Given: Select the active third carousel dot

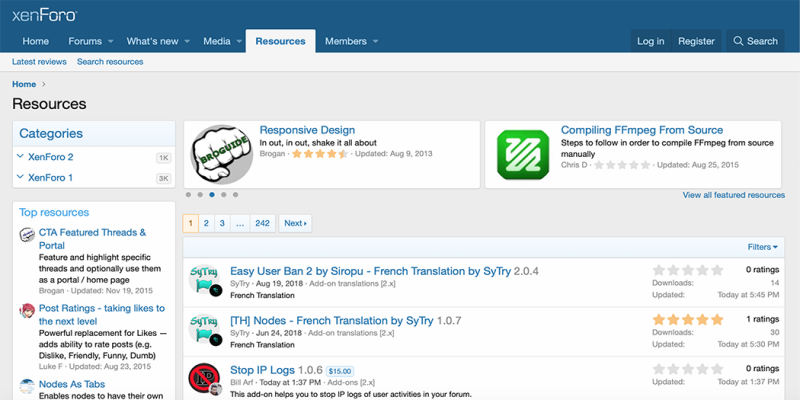Looking at the screenshot, I should pos(212,194).
